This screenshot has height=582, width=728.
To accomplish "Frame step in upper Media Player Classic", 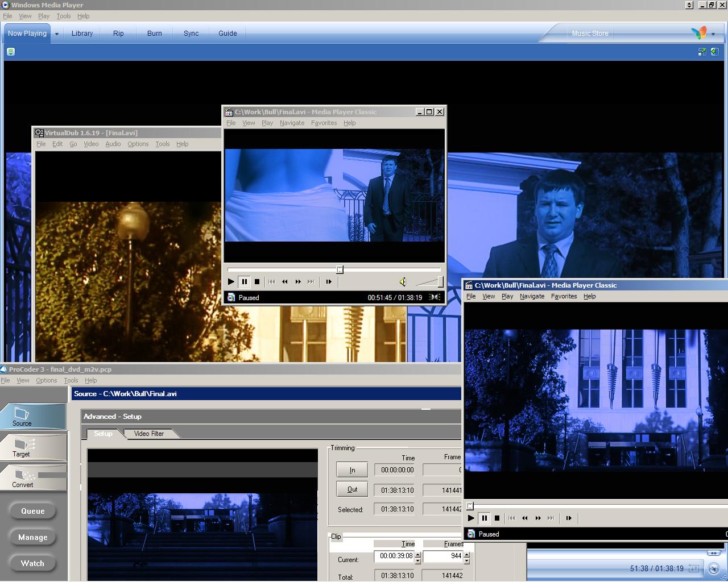I will [x=329, y=281].
